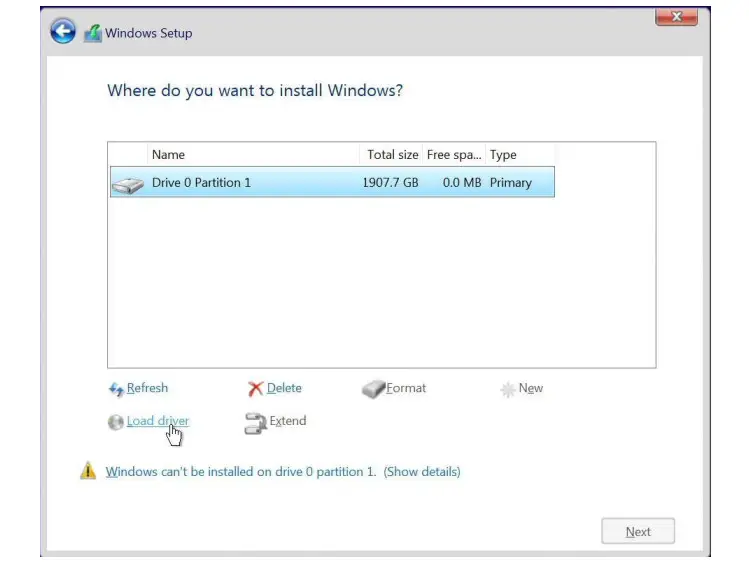Create a New partition
The image size is (749, 568).
click(x=531, y=388)
